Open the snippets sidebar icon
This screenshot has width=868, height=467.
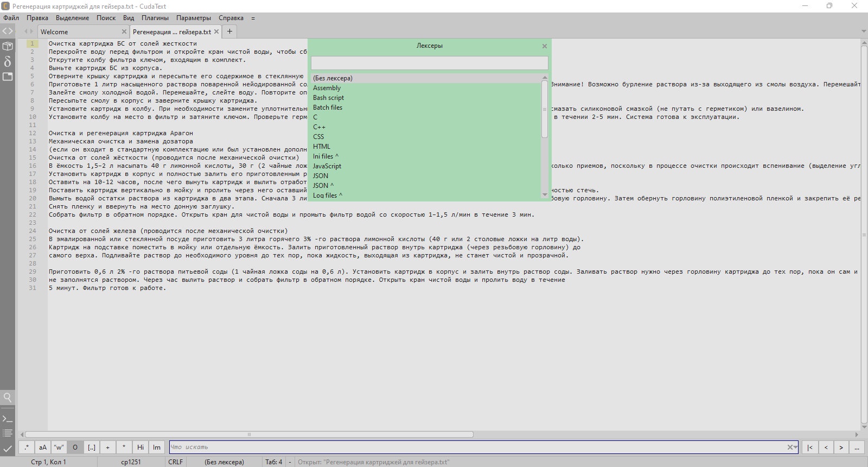coord(8,61)
